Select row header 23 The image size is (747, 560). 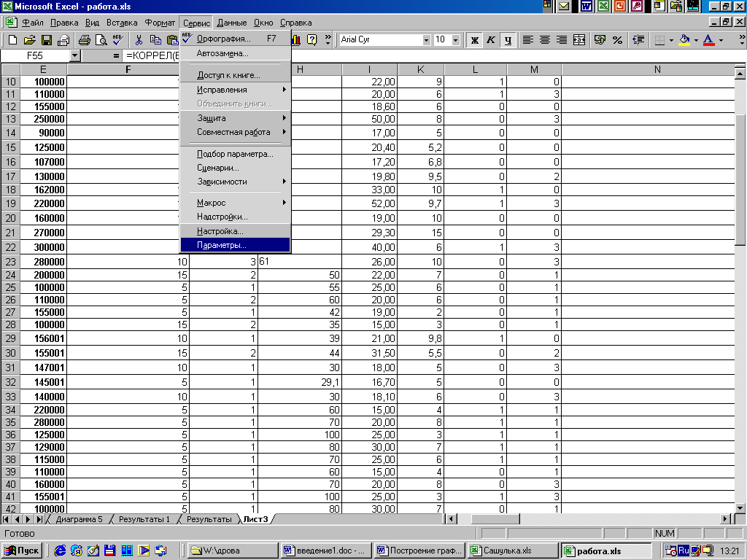pyautogui.click(x=10, y=262)
